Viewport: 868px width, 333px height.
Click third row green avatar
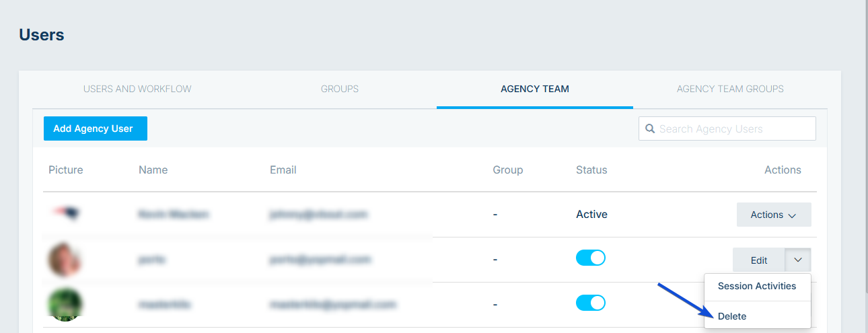coord(65,305)
